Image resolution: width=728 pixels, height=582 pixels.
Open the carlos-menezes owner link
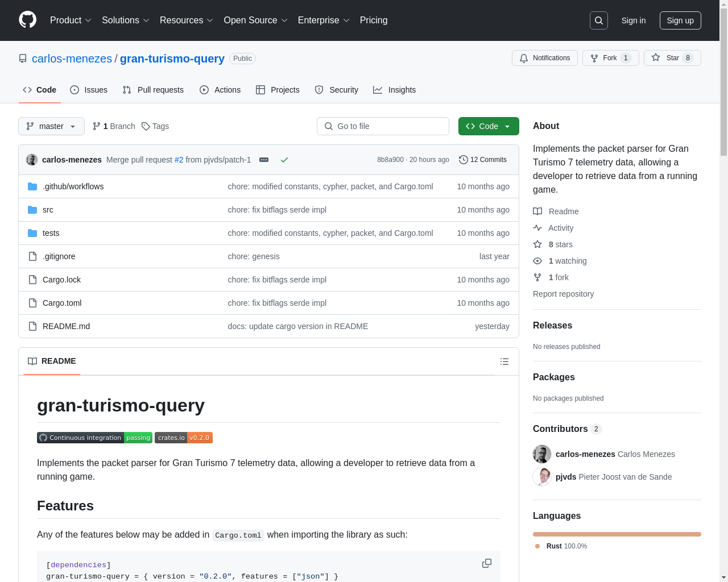[72, 59]
